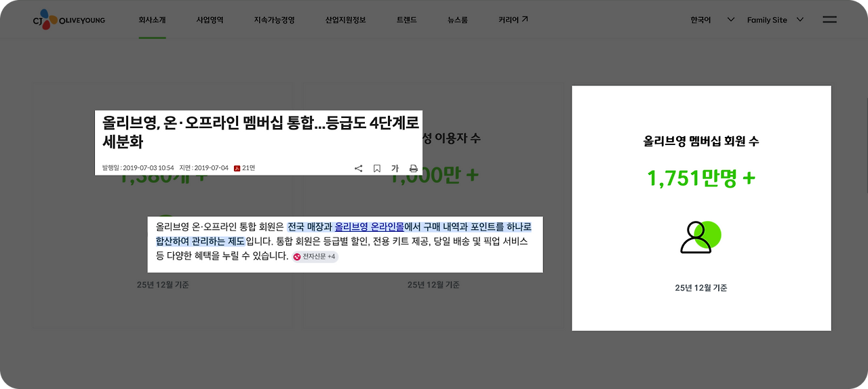The image size is (868, 389).
Task: Click the print icon for the article
Action: pyautogui.click(x=413, y=168)
